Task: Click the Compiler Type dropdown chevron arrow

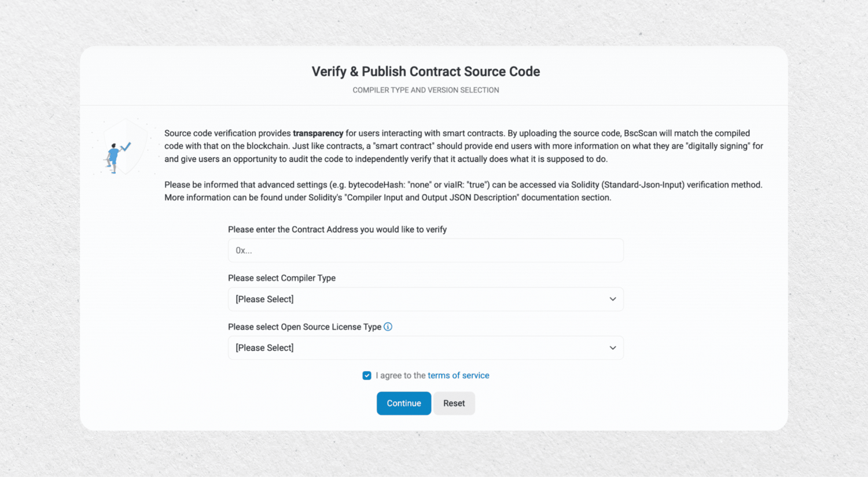Action: pyautogui.click(x=612, y=299)
